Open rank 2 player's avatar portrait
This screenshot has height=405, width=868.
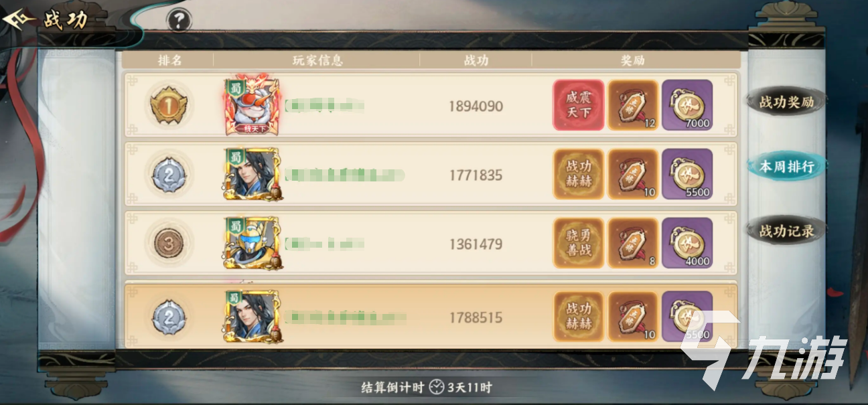coord(252,175)
